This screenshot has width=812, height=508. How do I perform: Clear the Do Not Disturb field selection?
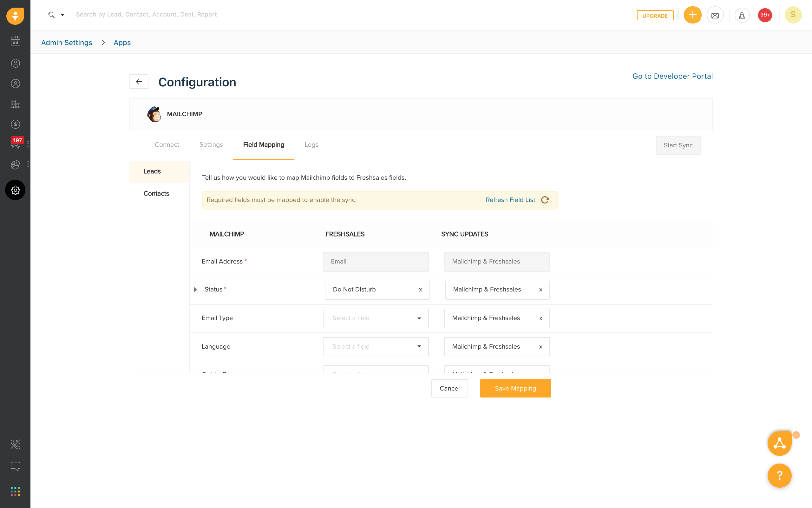(x=420, y=290)
